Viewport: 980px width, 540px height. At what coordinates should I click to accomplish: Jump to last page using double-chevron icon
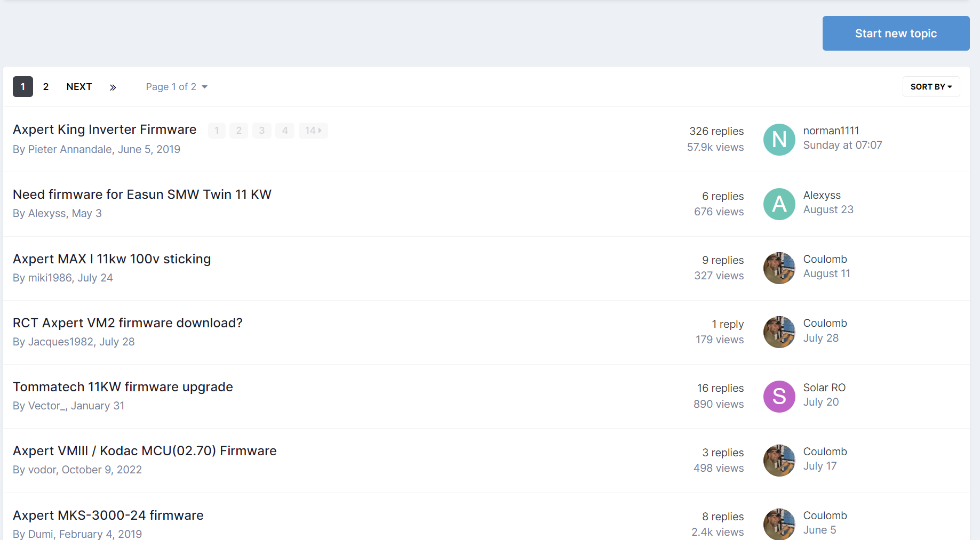click(x=113, y=87)
